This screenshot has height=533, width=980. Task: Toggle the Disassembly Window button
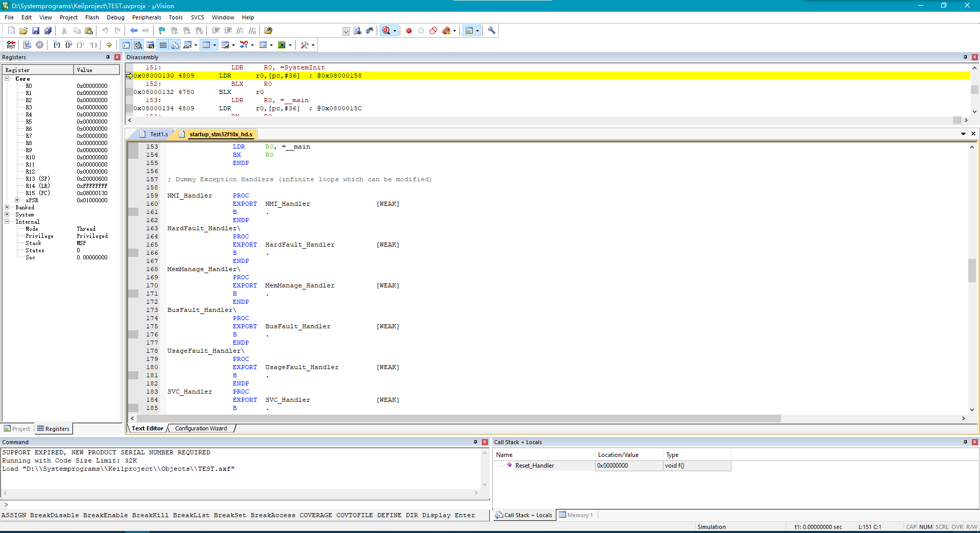pos(138,45)
